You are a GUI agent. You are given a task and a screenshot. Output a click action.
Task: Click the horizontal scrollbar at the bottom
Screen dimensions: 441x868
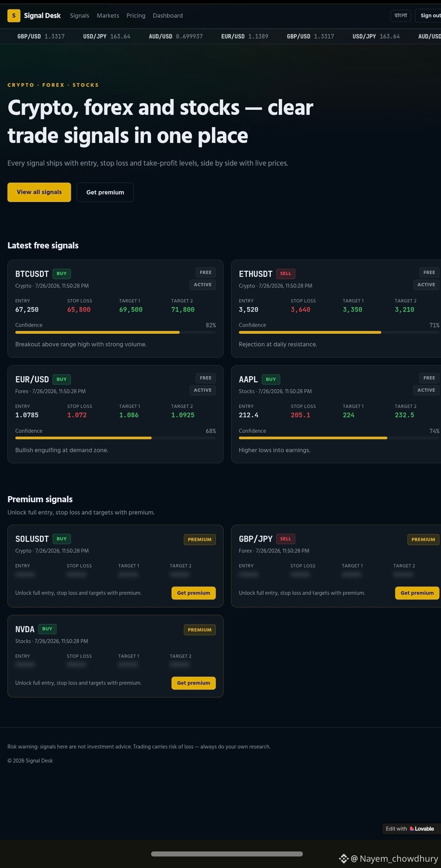(x=227, y=854)
